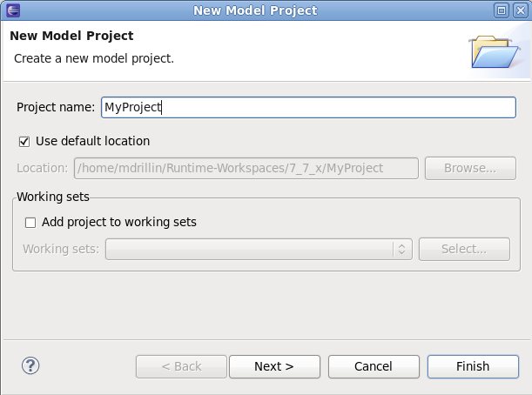Click inside the Working sets combo box
Viewport: 532px width, 395px height.
click(259, 249)
